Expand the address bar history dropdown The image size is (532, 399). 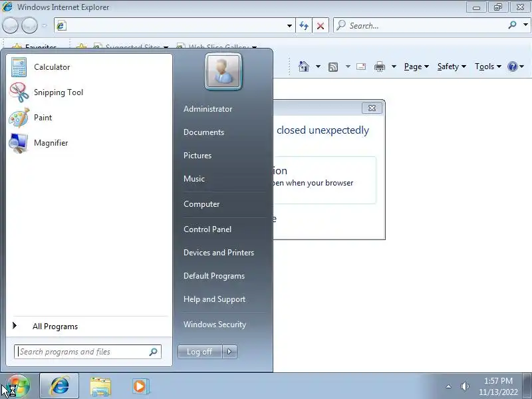click(x=289, y=25)
